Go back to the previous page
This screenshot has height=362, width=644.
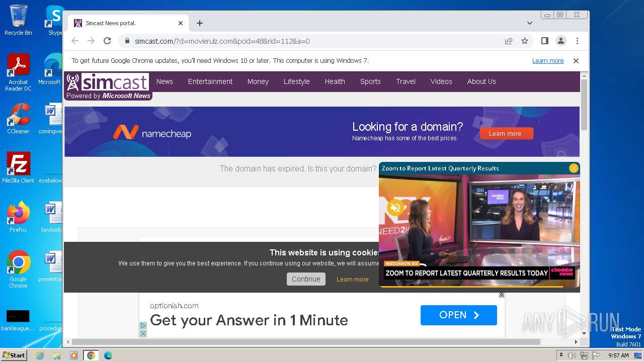75,41
